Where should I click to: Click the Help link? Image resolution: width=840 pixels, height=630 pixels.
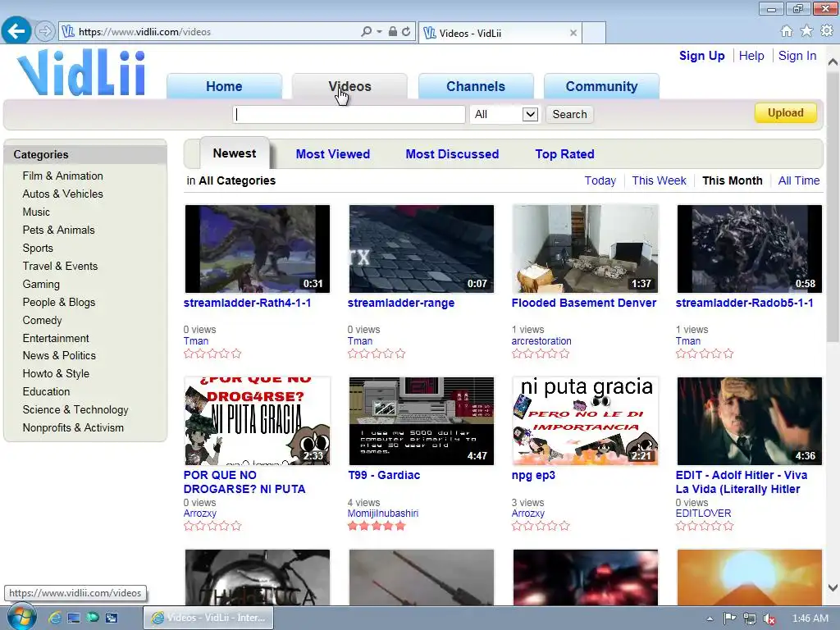(751, 56)
